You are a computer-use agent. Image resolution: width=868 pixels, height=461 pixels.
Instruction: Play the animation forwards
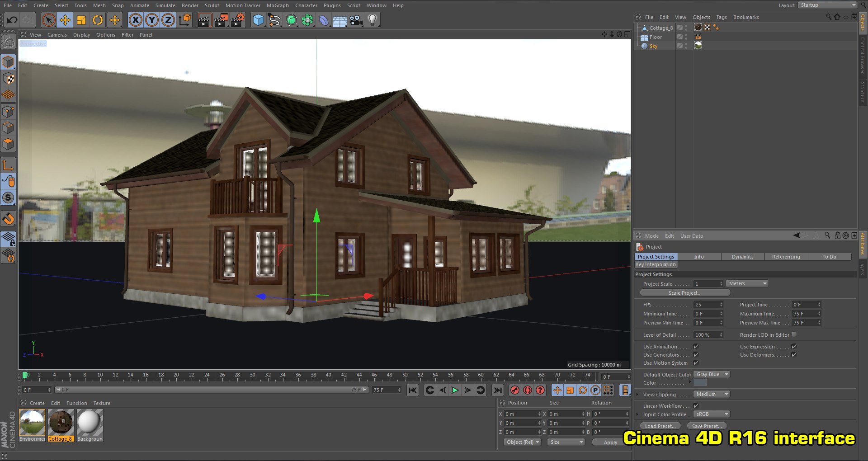tap(455, 390)
